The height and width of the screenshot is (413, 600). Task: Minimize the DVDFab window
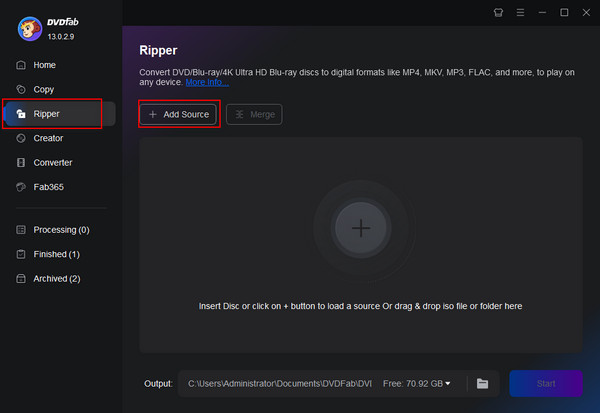542,13
